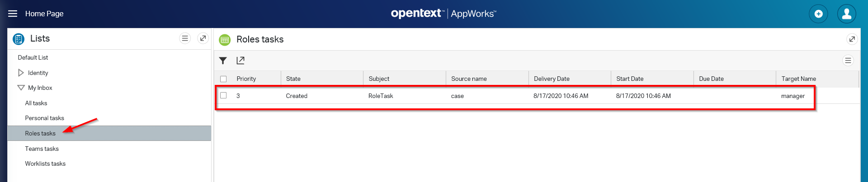Maximize the Lists panel

click(x=203, y=38)
